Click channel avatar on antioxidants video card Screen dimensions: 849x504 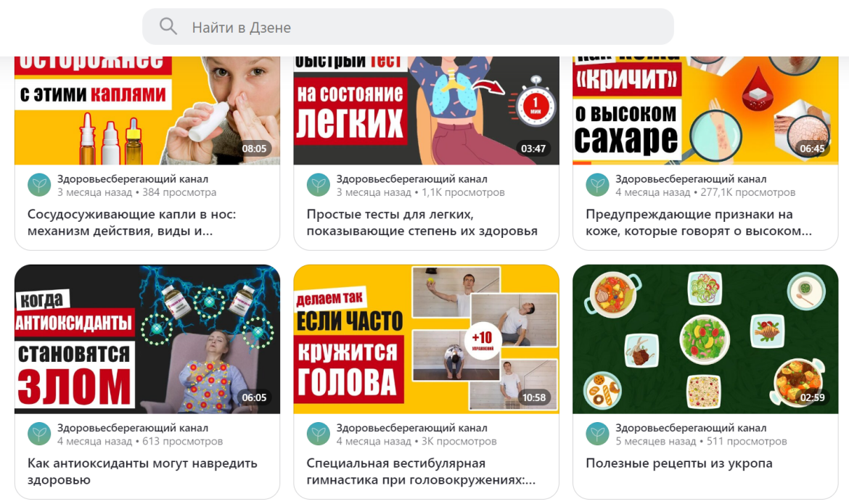click(39, 434)
